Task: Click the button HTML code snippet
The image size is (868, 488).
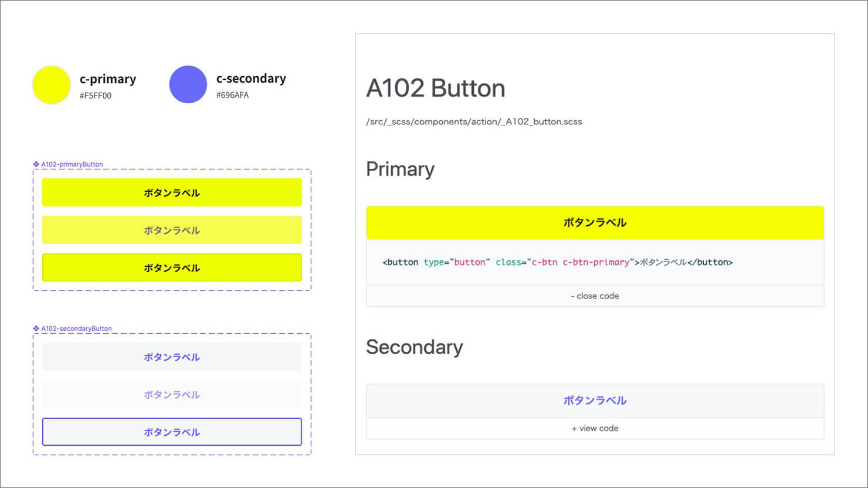Action: point(558,262)
